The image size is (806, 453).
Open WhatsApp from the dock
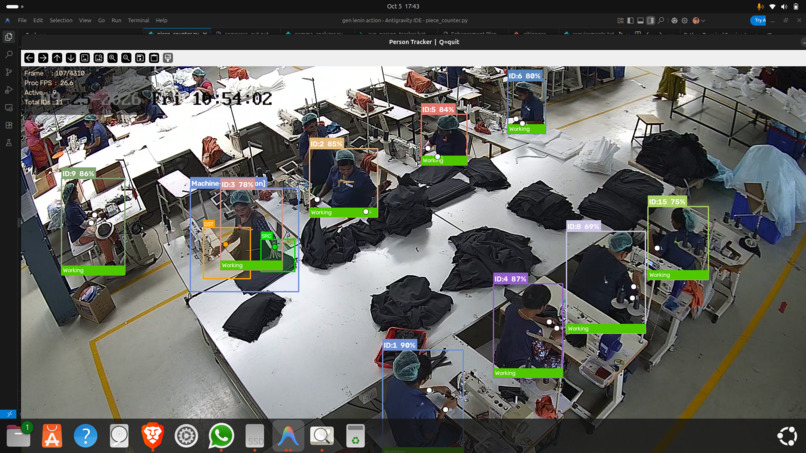221,436
